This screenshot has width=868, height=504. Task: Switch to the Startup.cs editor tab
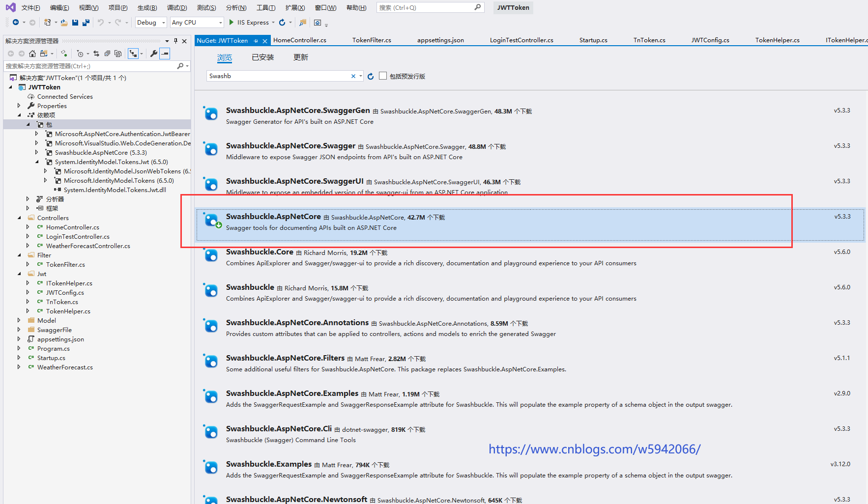pos(593,40)
